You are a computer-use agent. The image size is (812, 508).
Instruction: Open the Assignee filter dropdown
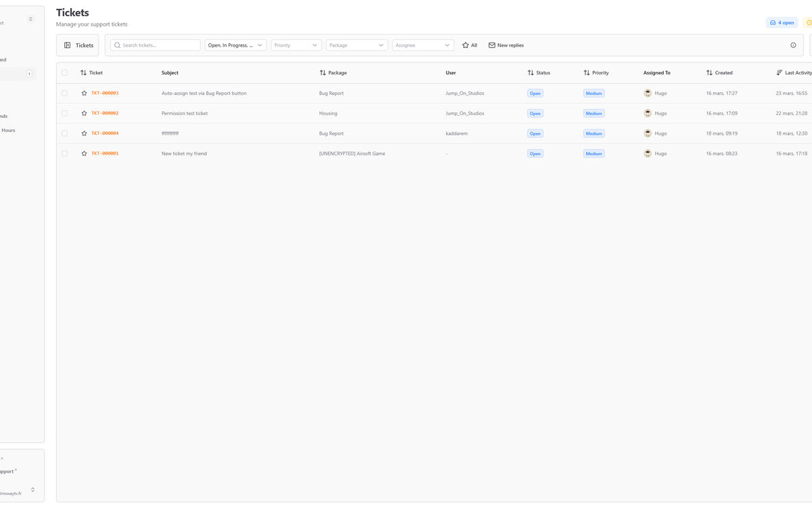[423, 45]
